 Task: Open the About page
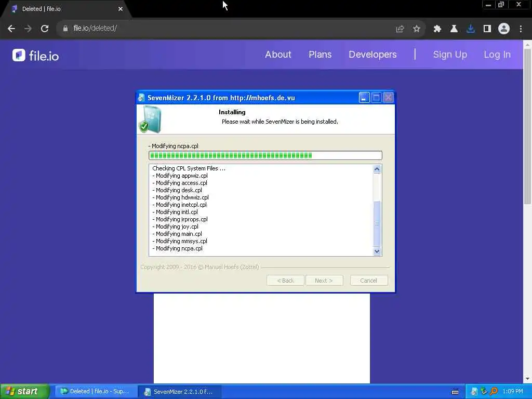tap(278, 55)
